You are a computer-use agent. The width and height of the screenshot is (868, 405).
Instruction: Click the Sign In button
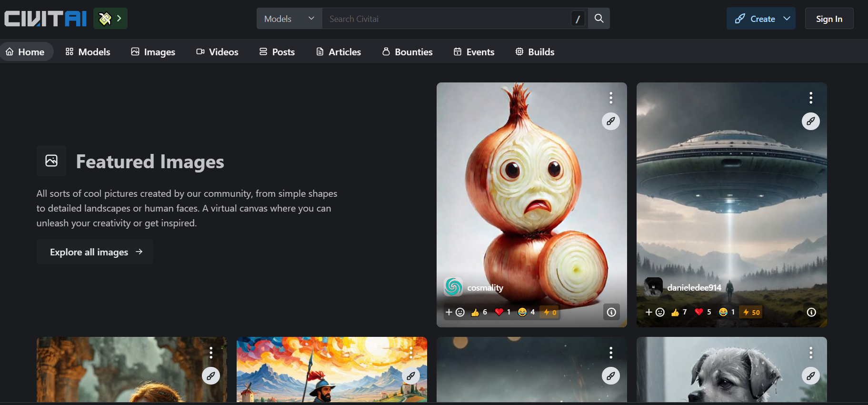tap(829, 19)
